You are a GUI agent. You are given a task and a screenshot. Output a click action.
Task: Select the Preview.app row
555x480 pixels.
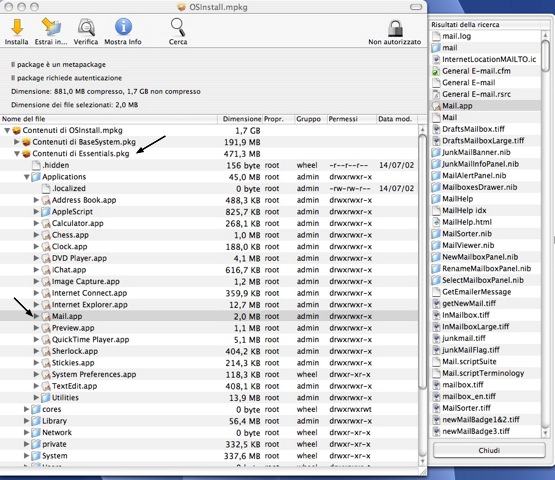click(x=209, y=328)
